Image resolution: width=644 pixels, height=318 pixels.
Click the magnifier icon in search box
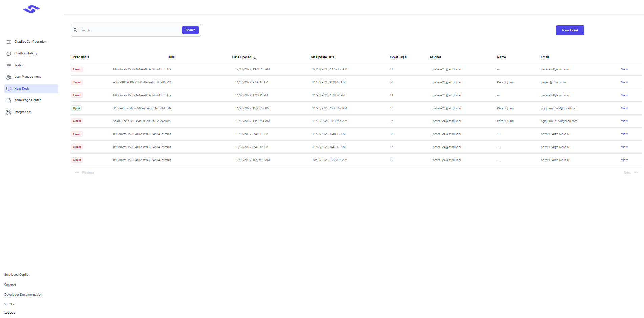[x=75, y=30]
